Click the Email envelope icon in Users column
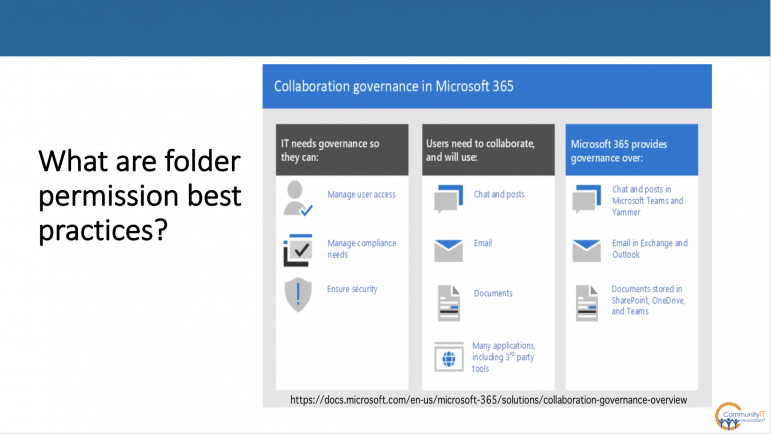Image resolution: width=771 pixels, height=434 pixels. coord(448,251)
